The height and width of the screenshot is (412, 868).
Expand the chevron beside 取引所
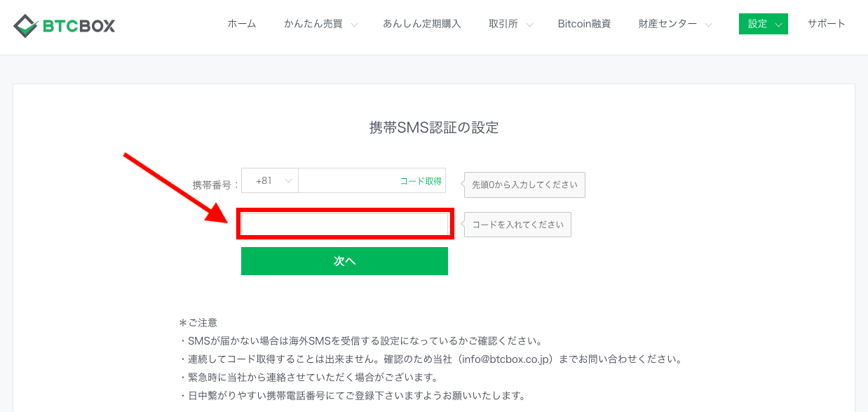coord(529,25)
